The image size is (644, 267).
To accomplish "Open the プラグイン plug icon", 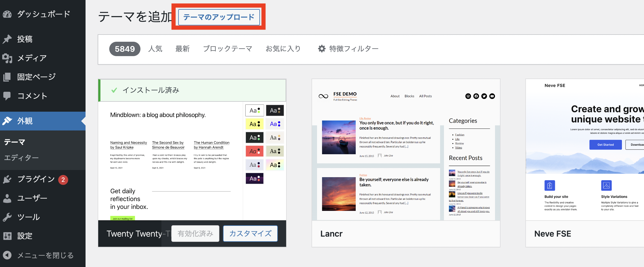I will point(7,179).
